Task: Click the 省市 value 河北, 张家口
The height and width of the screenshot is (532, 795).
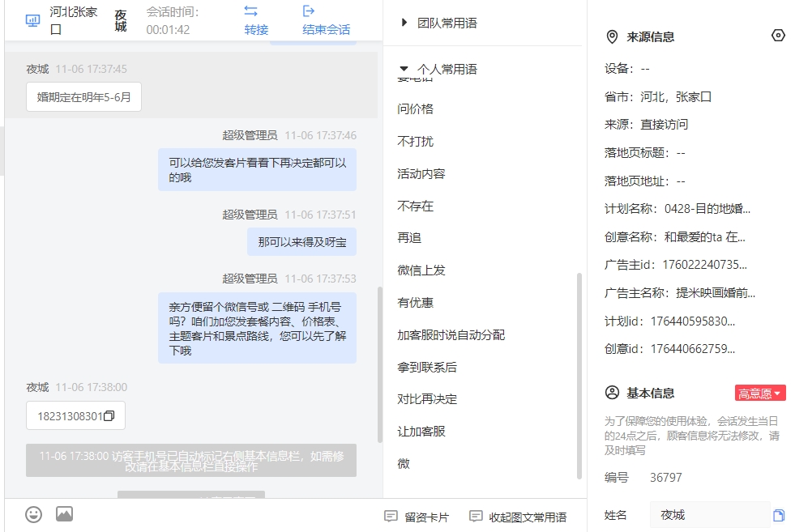Action: [676, 97]
